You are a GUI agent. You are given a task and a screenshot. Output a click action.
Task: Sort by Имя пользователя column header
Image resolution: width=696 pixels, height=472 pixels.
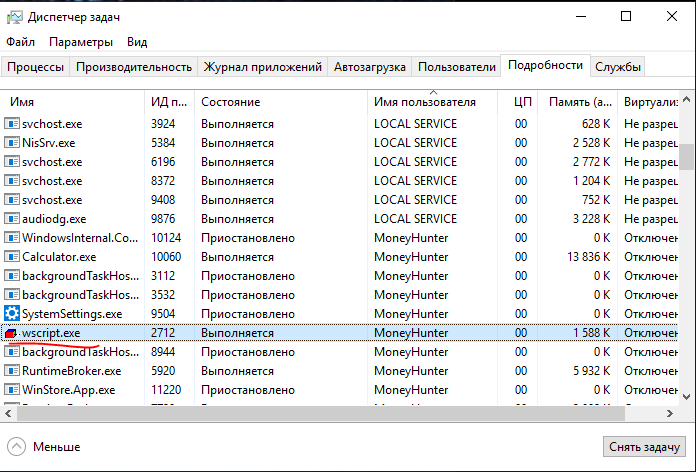pos(432,102)
